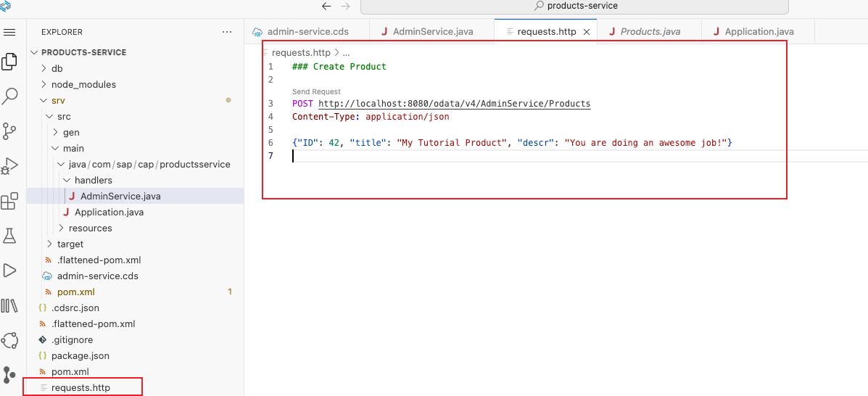This screenshot has height=396, width=868.
Task: Go back using the navigation arrow
Action: click(x=326, y=6)
